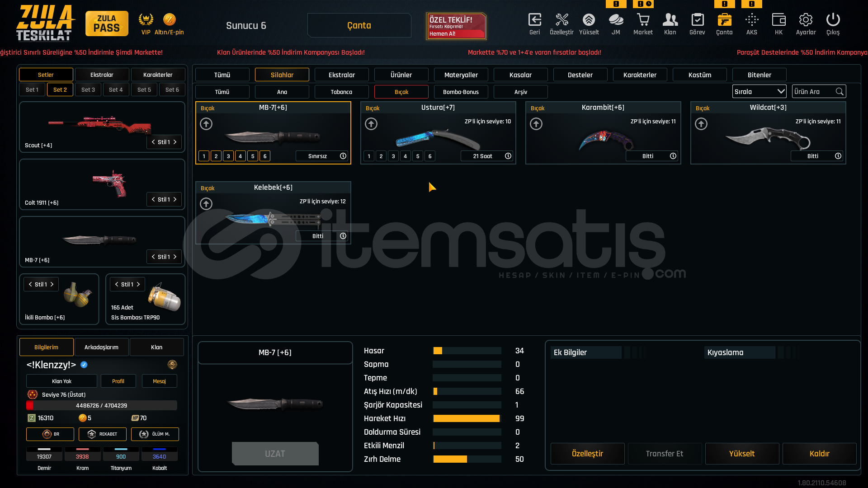Toggle upgrade level 4 on MB-7 card

(241, 156)
